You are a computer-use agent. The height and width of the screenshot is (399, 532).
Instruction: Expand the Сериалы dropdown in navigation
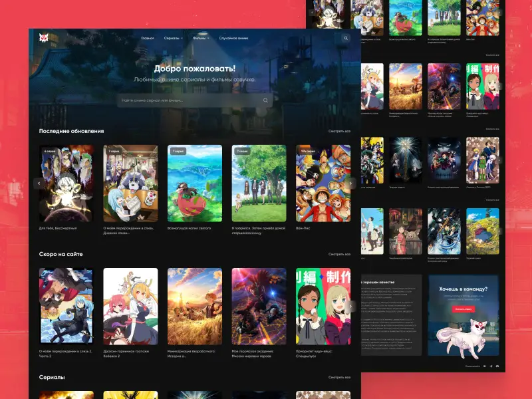click(x=174, y=39)
